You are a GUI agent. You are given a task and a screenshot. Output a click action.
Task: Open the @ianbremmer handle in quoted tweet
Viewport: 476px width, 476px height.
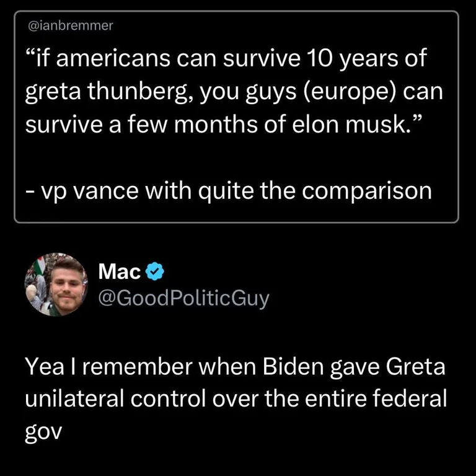(71, 25)
